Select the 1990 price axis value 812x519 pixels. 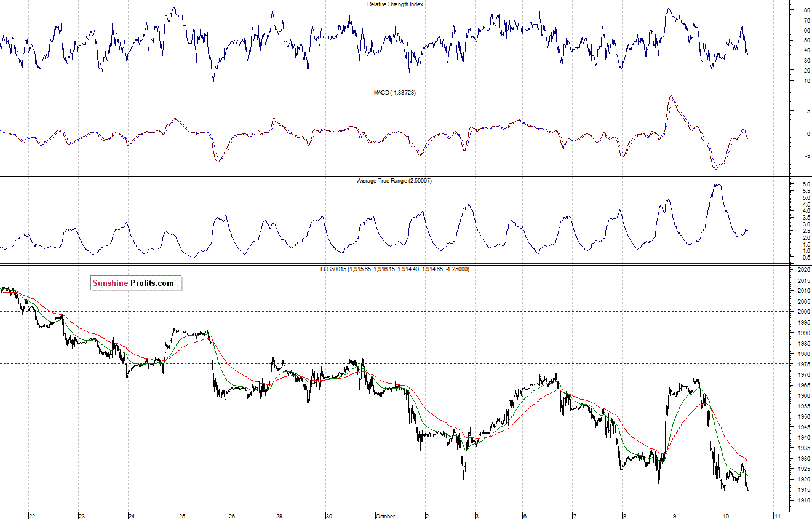[x=803, y=333]
